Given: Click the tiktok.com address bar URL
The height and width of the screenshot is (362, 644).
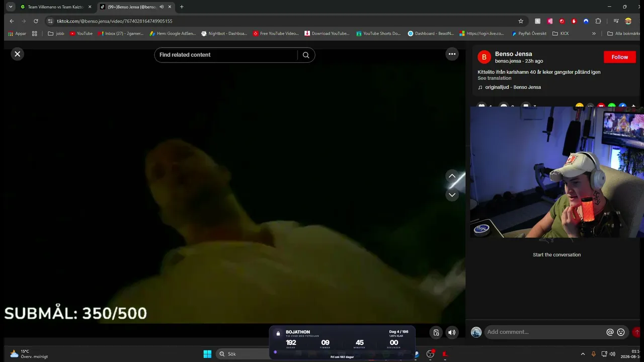Looking at the screenshot, I should pyautogui.click(x=115, y=21).
